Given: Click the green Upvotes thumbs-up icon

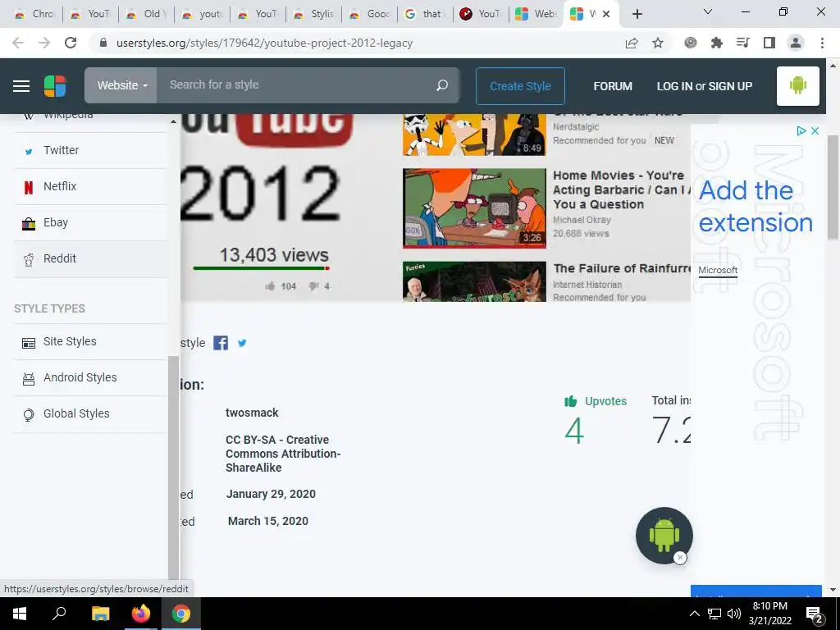Looking at the screenshot, I should click(x=571, y=401).
